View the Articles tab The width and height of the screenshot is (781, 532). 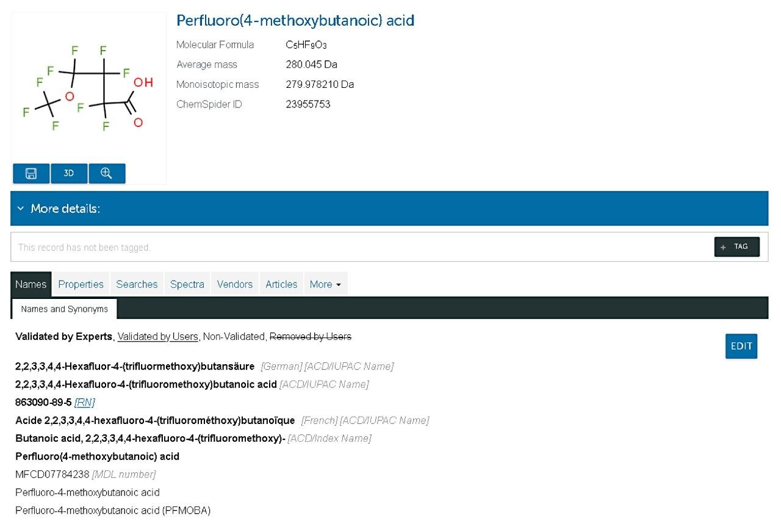click(281, 283)
